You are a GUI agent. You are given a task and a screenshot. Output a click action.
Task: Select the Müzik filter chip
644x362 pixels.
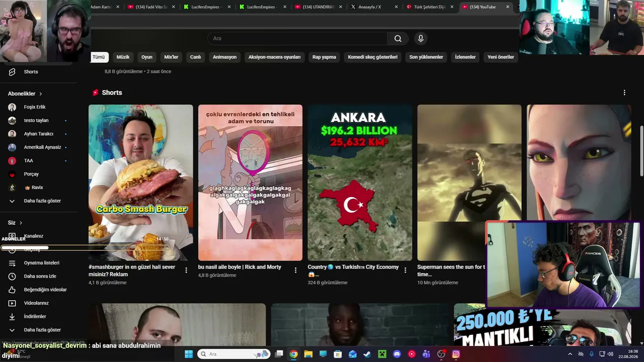point(123,57)
